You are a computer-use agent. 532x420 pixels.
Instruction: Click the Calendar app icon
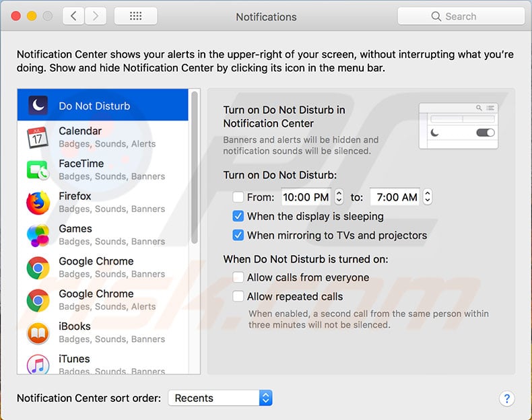click(x=37, y=137)
